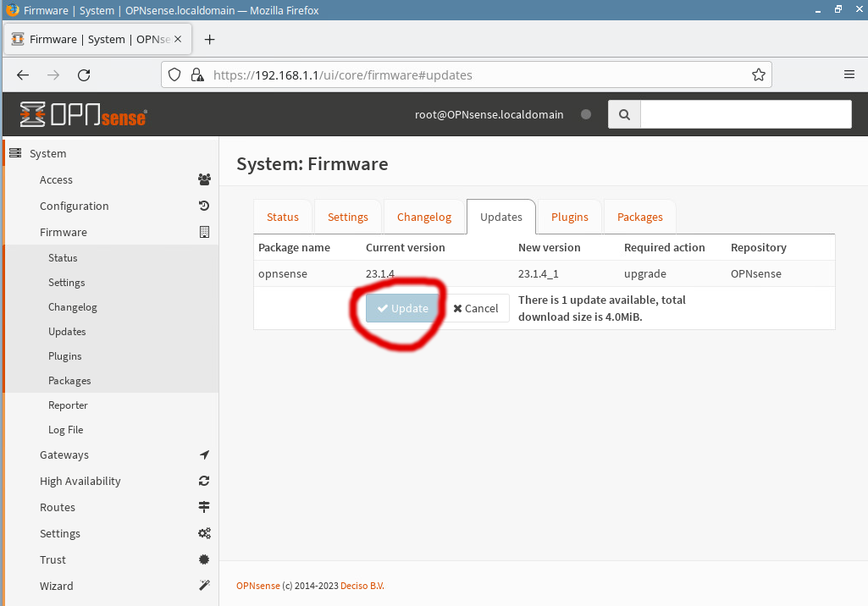Viewport: 868px width, 606px height.
Task: Click the High Availability refresh icon
Action: tap(204, 481)
